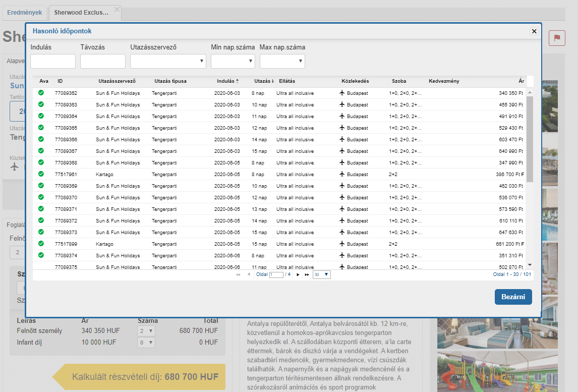Click the price 610 110 Ft
578x392 pixels.
pyautogui.click(x=511, y=221)
